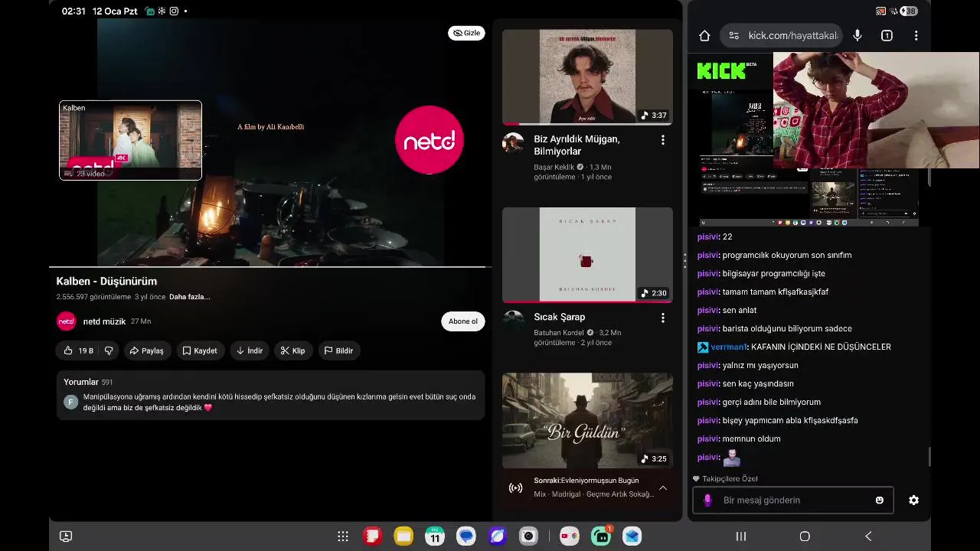Dislike the video with thumbs-down icon
Viewport: 980px width, 551px height.
109,350
